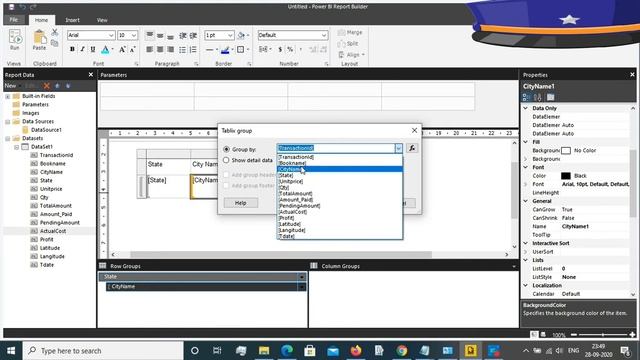
Task: Switch Properties to categorized view
Action: click(527, 97)
